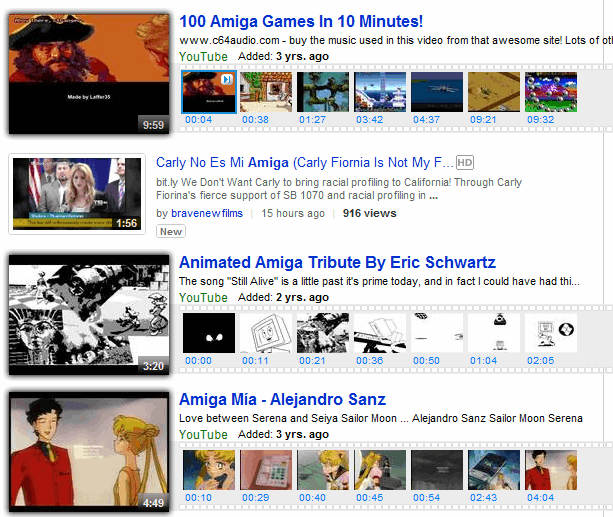
Task: Click YouTube source under Amiga Games video
Action: click(203, 56)
